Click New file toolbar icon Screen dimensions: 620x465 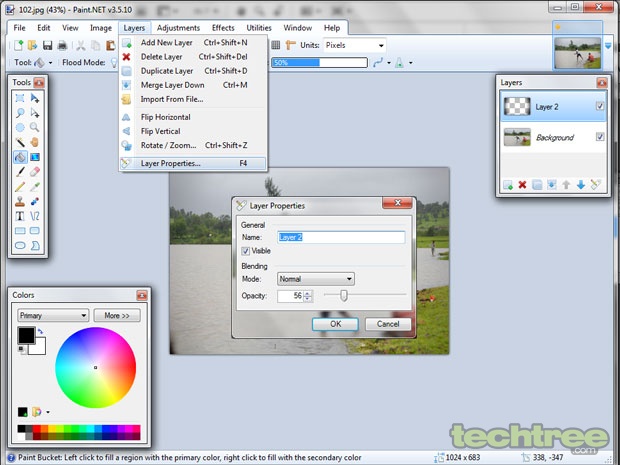click(x=18, y=45)
